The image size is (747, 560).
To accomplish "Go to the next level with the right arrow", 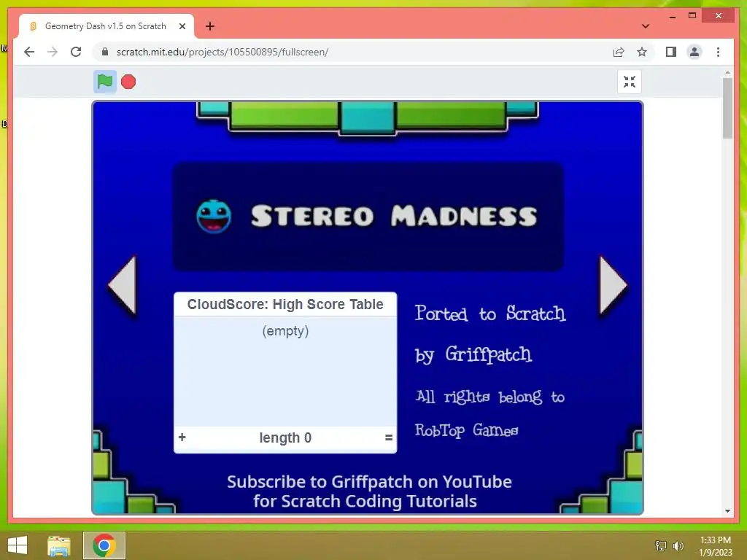I will click(613, 285).
